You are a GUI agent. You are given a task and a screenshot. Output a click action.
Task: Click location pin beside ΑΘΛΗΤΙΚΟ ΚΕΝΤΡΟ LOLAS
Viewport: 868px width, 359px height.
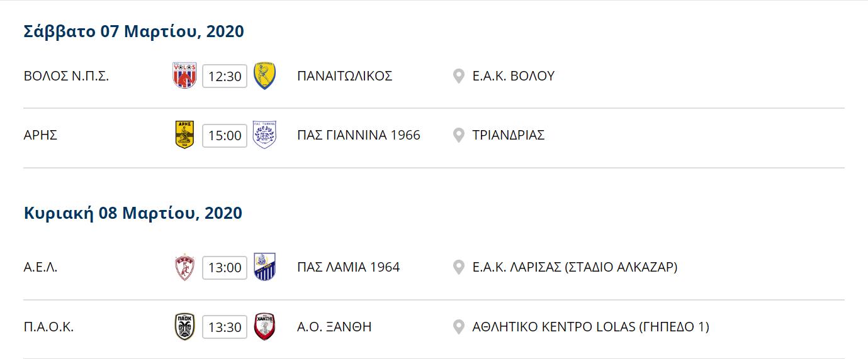pos(459,327)
